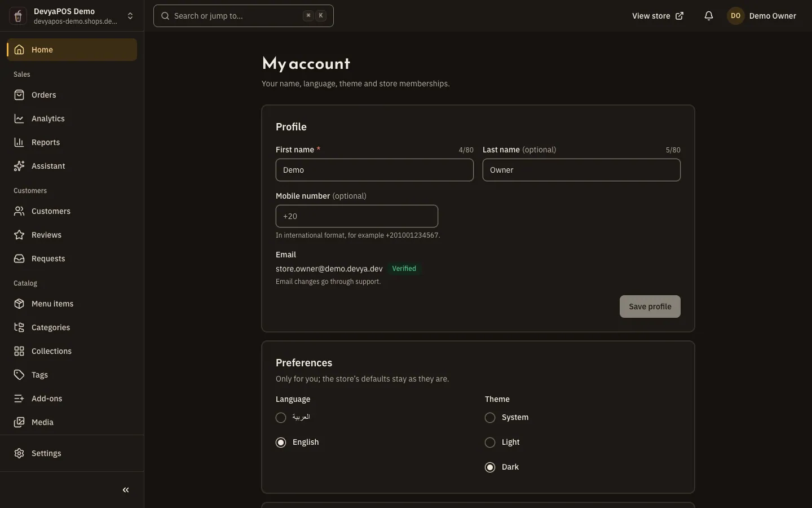Screen dimensions: 812x508
Task: Click the Verified email badge
Action: 404,269
